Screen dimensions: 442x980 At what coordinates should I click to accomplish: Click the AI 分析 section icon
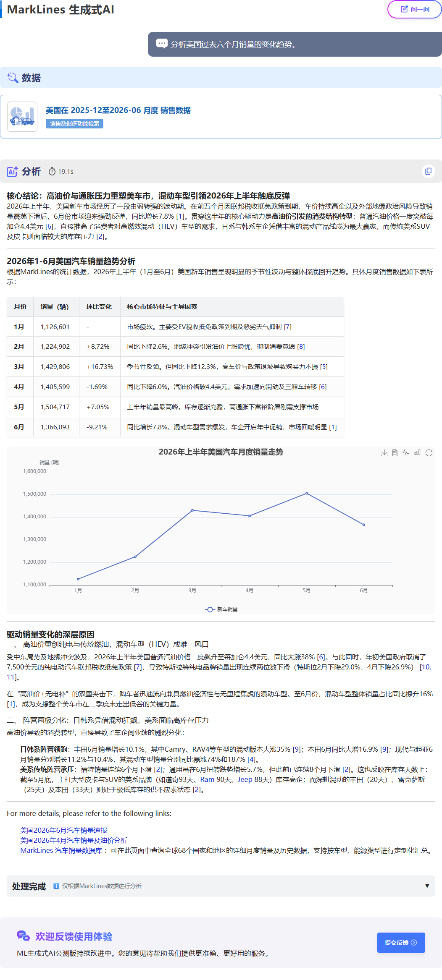[x=12, y=172]
